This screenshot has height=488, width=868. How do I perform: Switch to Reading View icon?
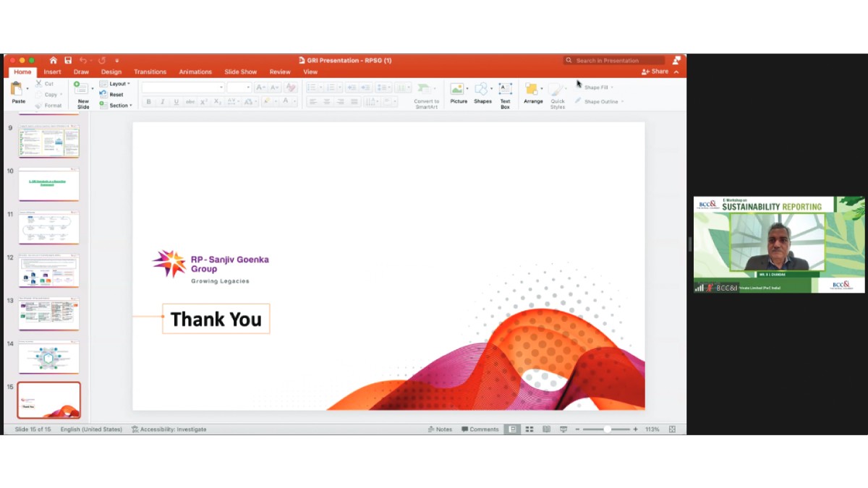pos(546,429)
